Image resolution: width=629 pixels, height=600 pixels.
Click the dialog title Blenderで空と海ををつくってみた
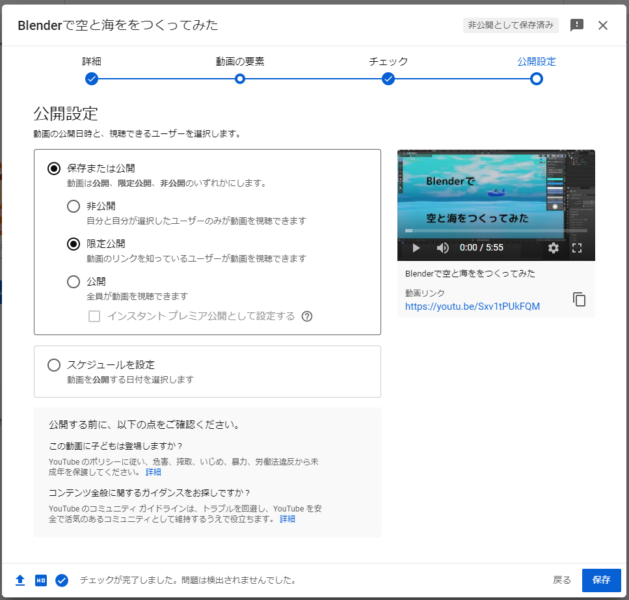point(118,25)
